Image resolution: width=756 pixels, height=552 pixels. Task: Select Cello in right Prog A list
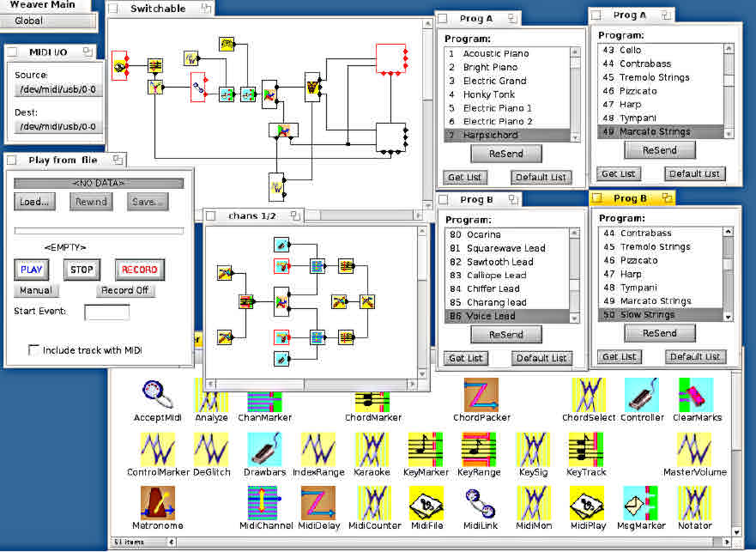tap(661, 50)
